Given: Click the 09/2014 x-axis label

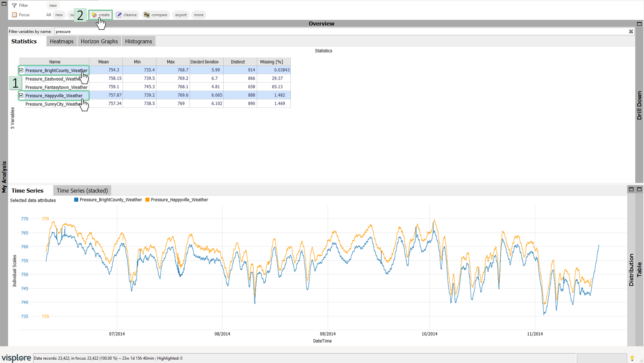Looking at the screenshot, I should tap(328, 334).
